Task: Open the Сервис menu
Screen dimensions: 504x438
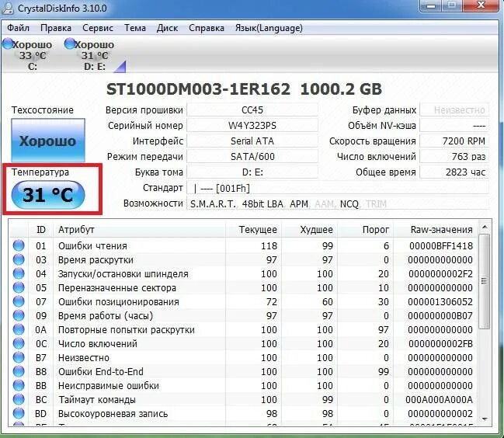Action: [98, 28]
